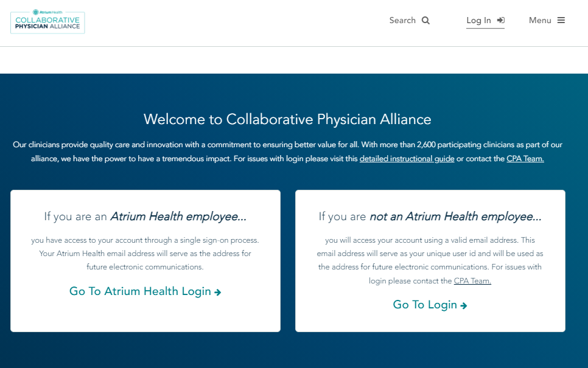This screenshot has width=588, height=368.
Task: Click the Log In arrow icon
Action: (x=500, y=20)
